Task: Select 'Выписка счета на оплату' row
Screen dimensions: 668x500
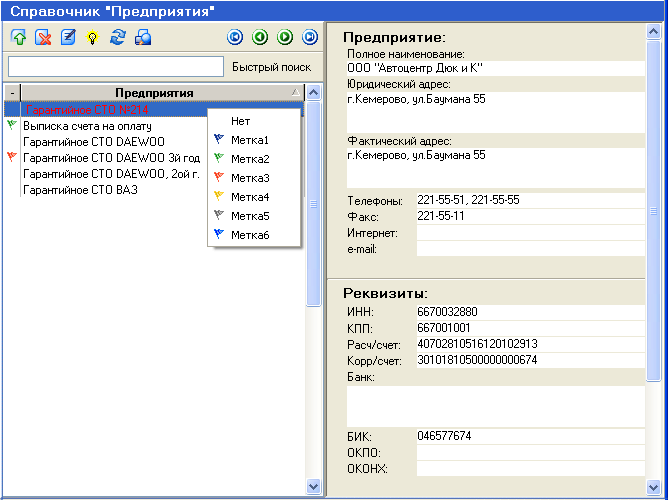Action: [87, 126]
